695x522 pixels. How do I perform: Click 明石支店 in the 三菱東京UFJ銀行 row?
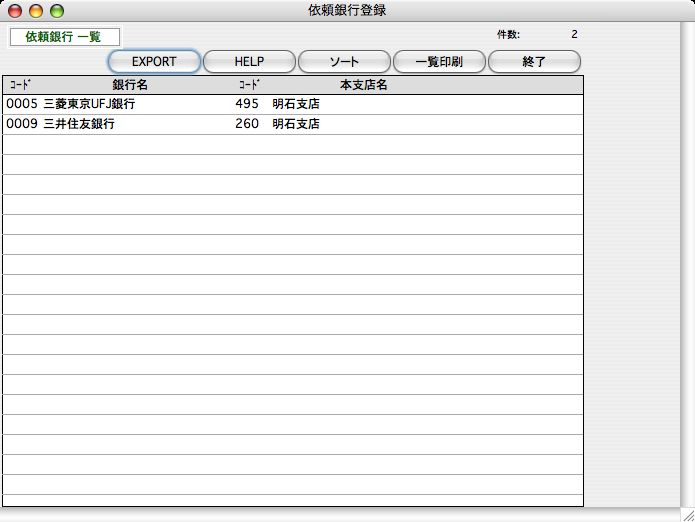pyautogui.click(x=296, y=104)
